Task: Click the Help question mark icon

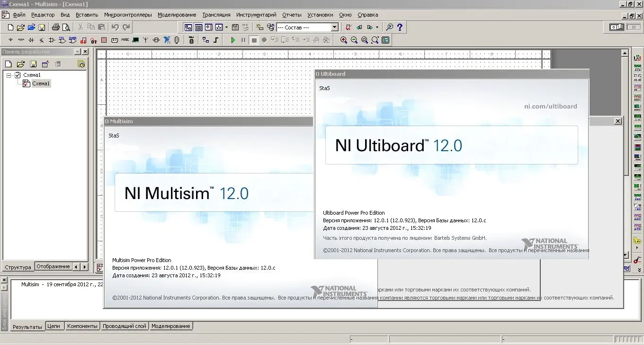Action: click(400, 27)
